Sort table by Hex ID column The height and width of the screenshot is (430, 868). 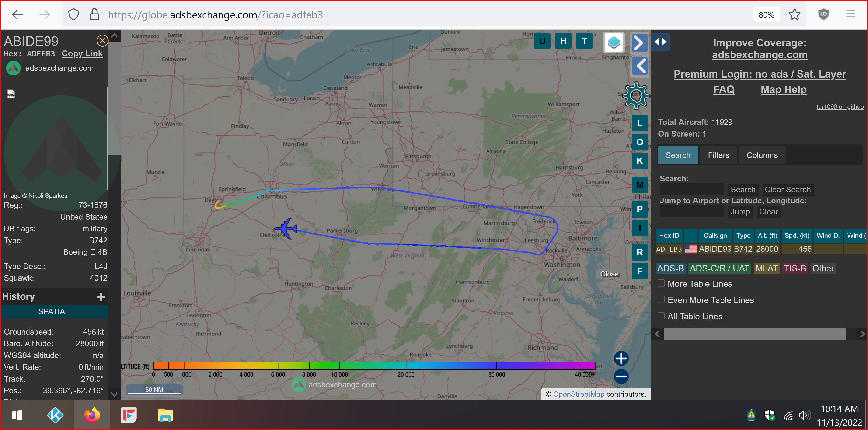pos(669,235)
